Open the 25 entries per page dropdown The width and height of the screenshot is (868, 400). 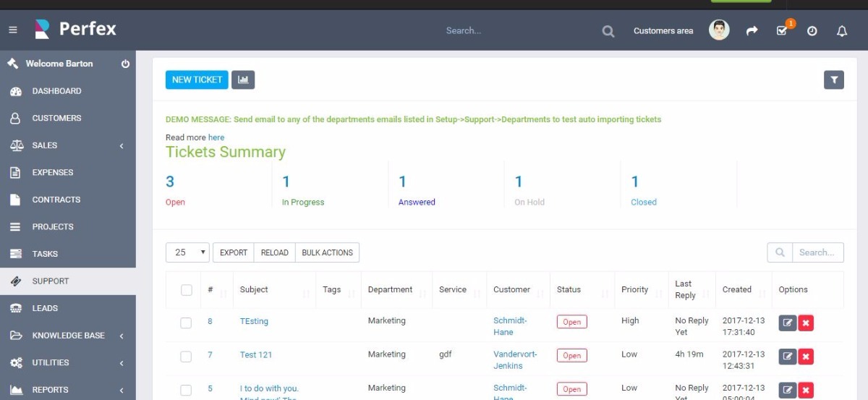coord(187,252)
